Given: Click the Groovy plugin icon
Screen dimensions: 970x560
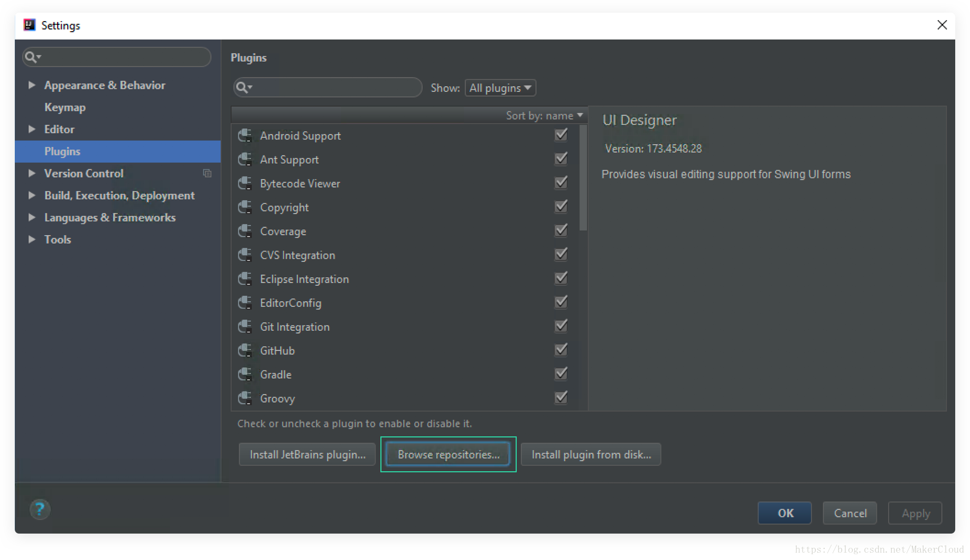Looking at the screenshot, I should click(245, 398).
